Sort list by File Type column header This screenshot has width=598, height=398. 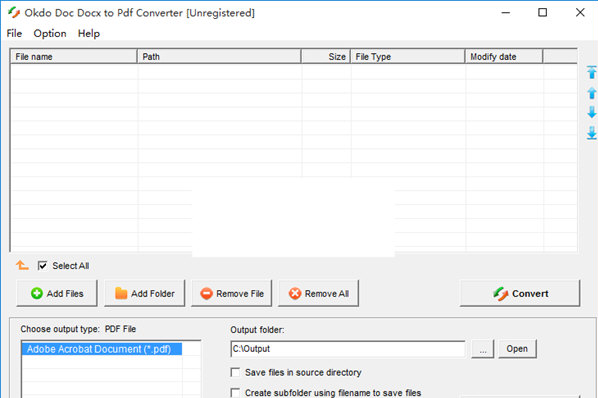click(408, 56)
